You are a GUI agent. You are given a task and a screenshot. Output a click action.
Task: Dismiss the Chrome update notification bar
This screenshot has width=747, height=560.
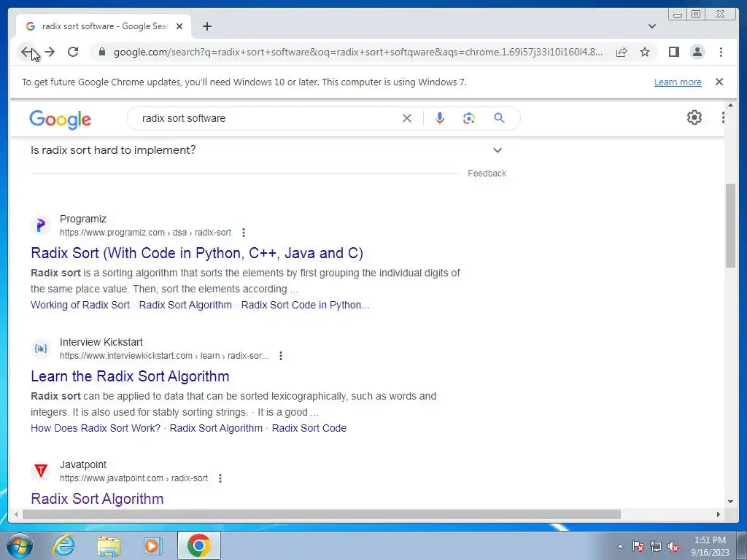click(719, 82)
